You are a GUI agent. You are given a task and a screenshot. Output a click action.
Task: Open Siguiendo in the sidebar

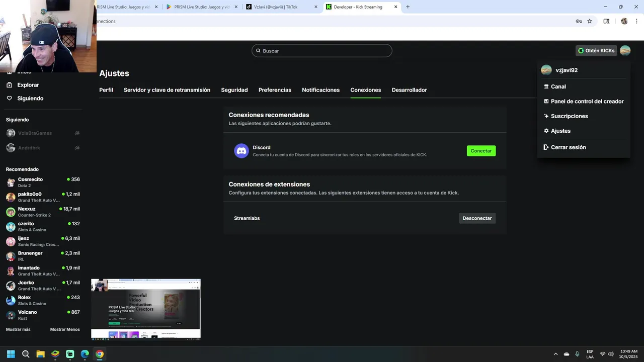(x=30, y=99)
